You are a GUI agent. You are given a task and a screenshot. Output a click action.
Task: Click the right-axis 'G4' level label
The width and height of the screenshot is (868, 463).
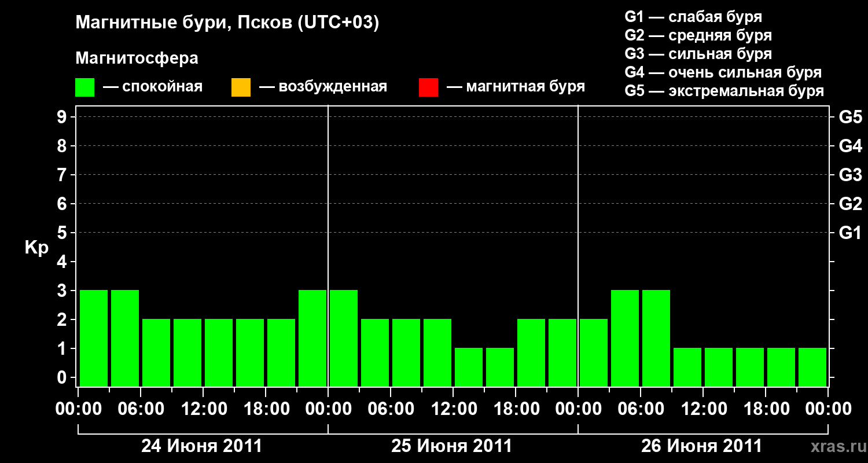(850, 146)
